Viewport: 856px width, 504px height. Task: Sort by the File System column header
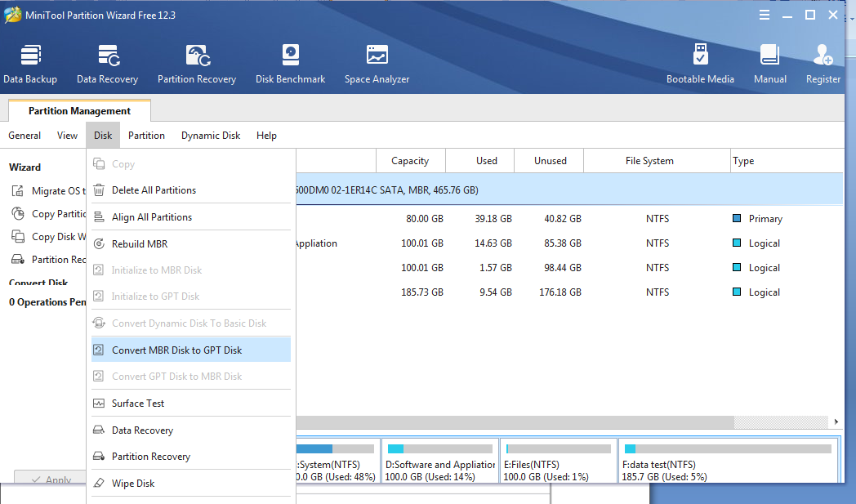click(658, 161)
